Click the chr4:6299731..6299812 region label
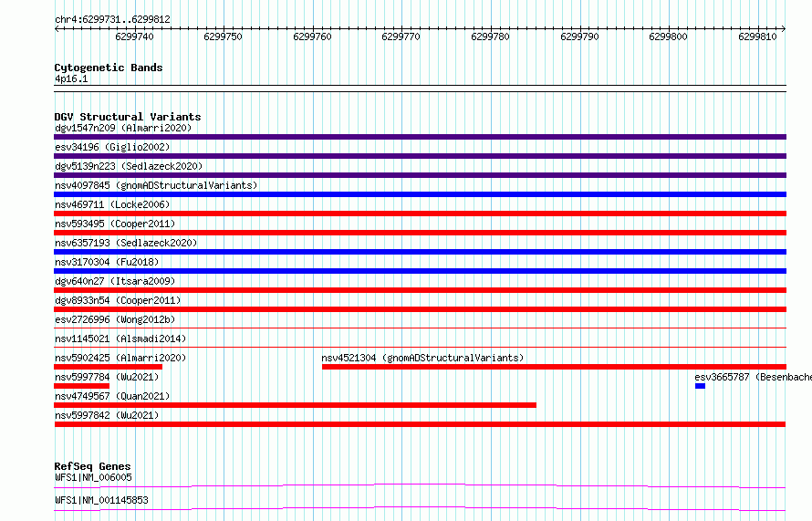The image size is (812, 521). tap(112, 19)
